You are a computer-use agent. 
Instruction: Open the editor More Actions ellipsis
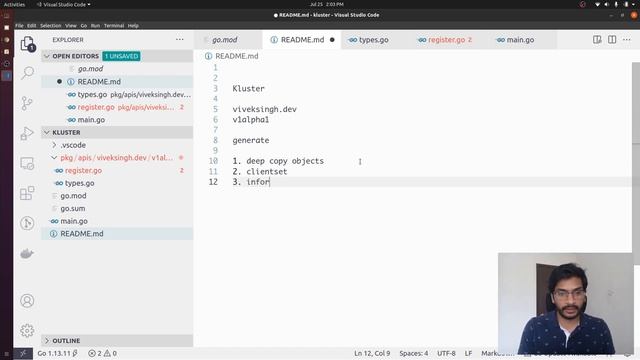627,40
